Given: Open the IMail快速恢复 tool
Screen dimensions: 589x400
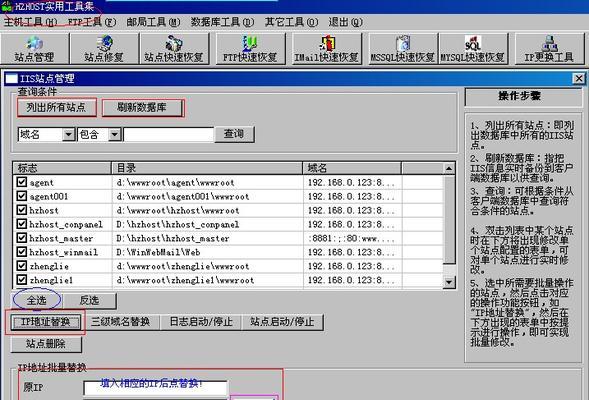Looking at the screenshot, I should click(327, 49).
